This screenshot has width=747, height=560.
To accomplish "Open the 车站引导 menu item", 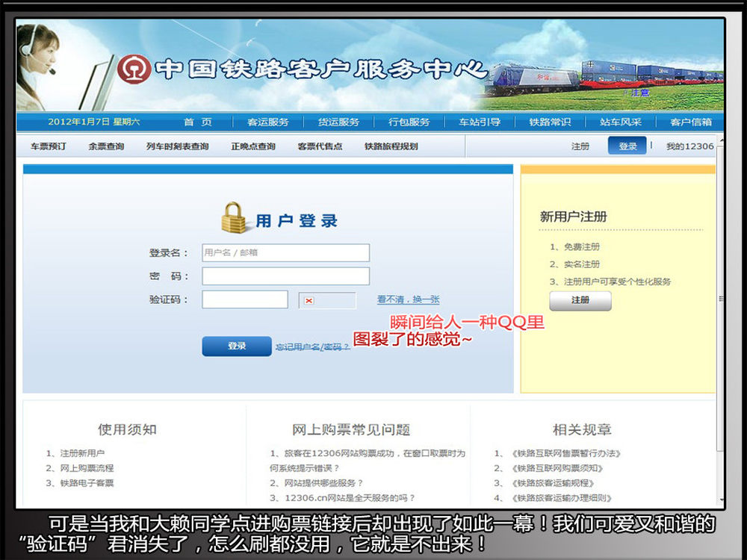I will (480, 122).
